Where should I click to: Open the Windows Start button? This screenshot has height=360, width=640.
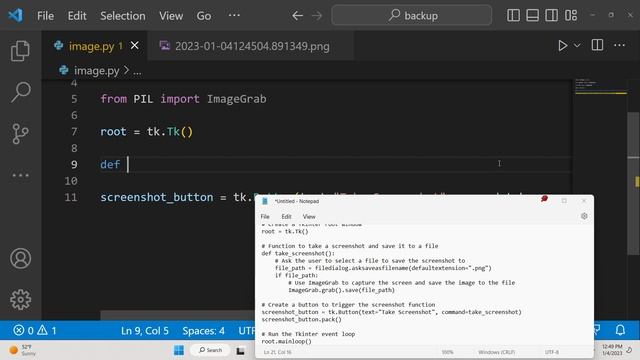coord(179,350)
